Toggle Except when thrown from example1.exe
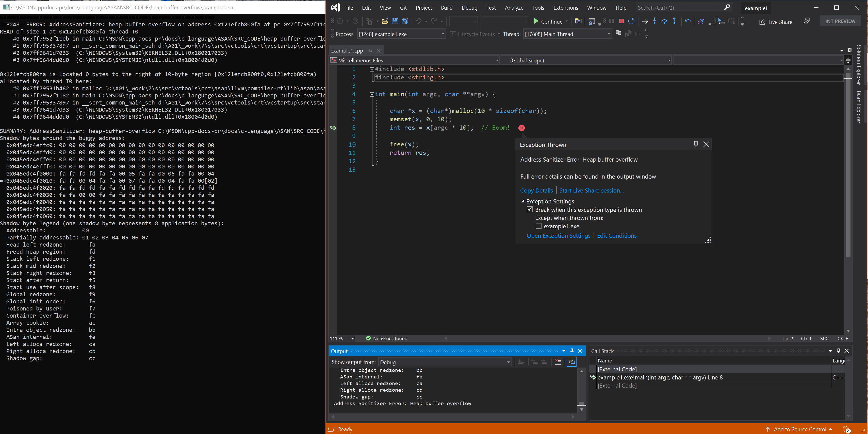868x434 pixels. click(538, 226)
